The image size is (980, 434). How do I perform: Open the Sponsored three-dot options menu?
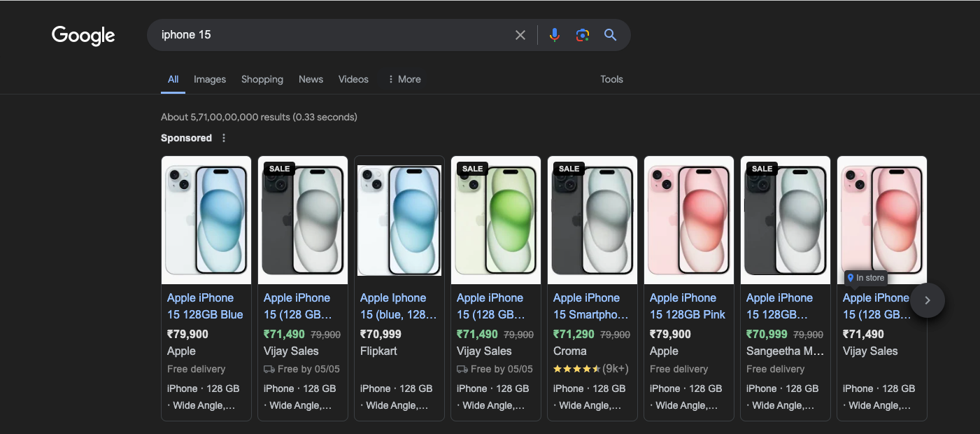pos(224,138)
